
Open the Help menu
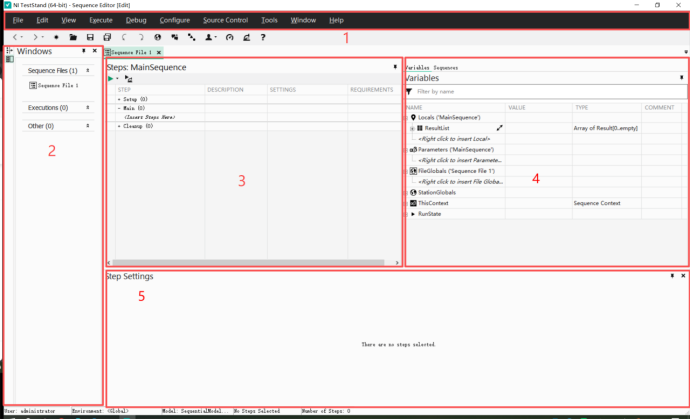[x=336, y=20]
